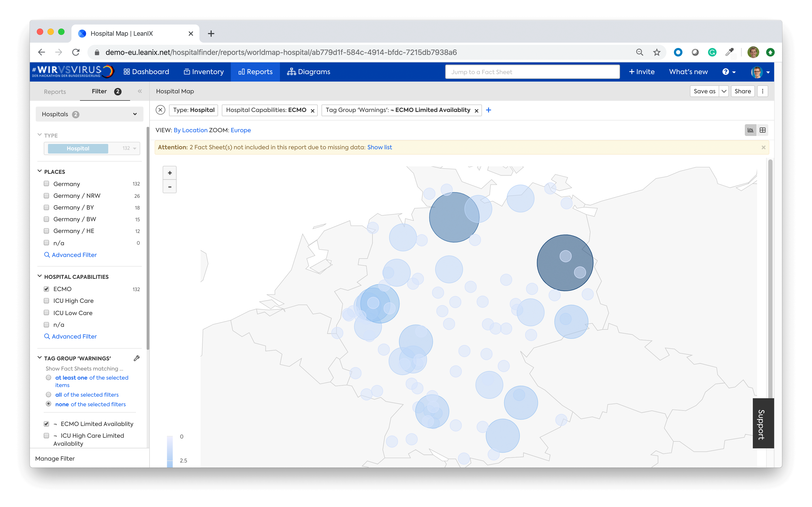Image resolution: width=812 pixels, height=507 pixels.
Task: Switch to the Reports sidebar tab
Action: click(x=55, y=91)
